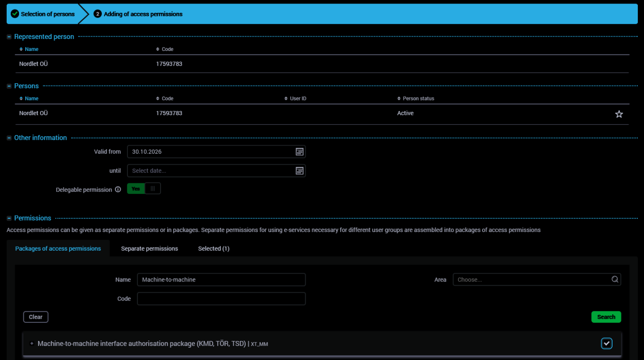Open the Selected (1) tab

(214, 248)
